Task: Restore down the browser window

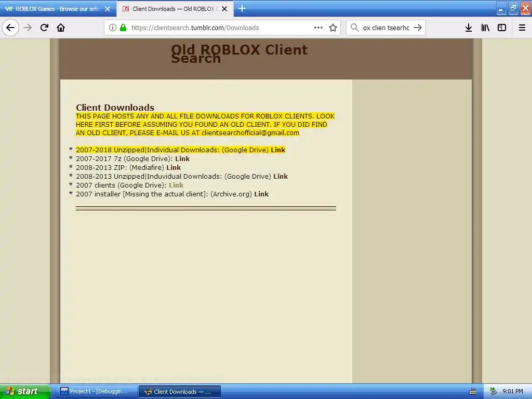Action: [x=513, y=8]
